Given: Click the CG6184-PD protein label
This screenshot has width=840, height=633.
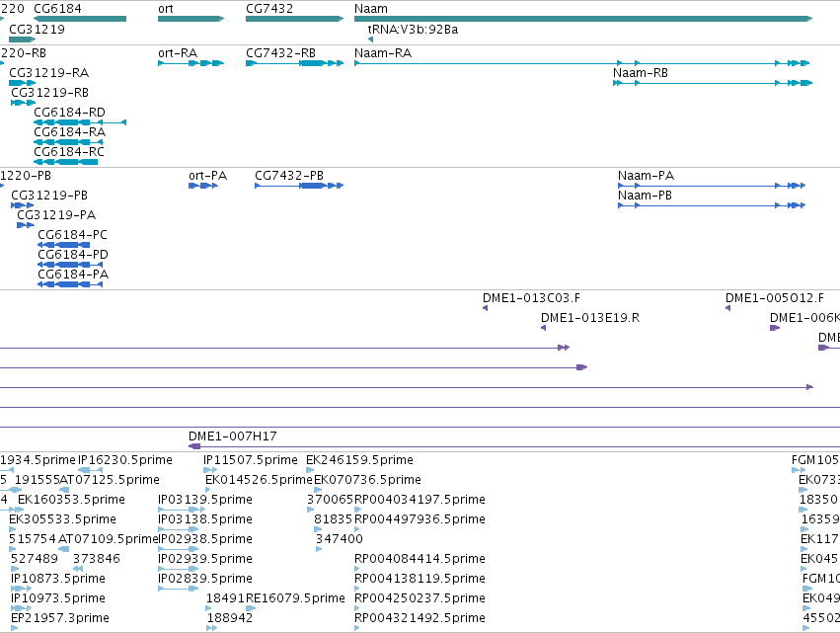Looking at the screenshot, I should [x=73, y=255].
